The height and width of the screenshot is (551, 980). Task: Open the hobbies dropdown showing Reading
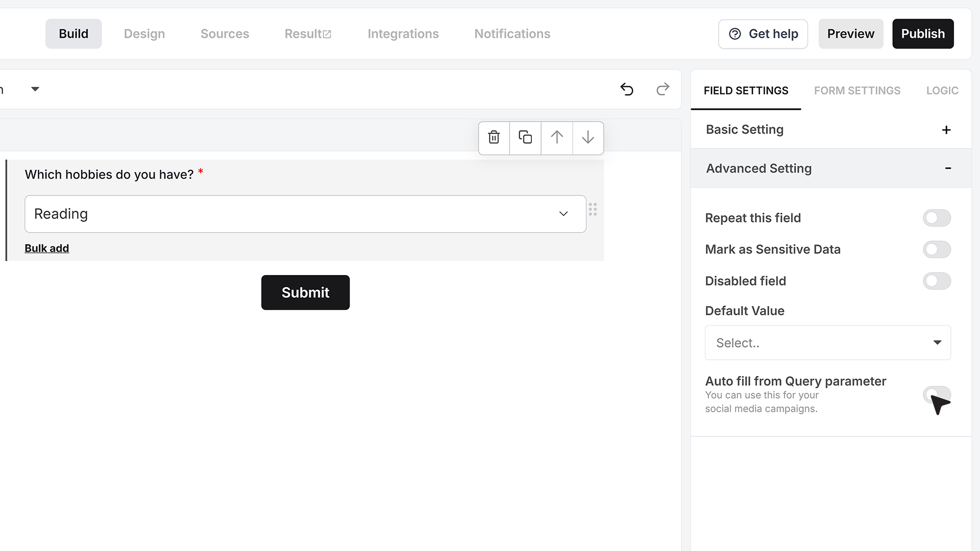(x=305, y=214)
